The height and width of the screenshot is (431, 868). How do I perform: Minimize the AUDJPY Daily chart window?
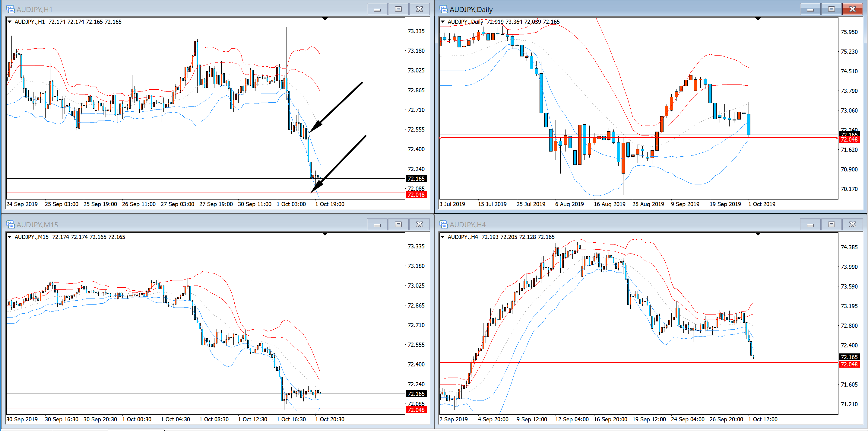tap(810, 9)
